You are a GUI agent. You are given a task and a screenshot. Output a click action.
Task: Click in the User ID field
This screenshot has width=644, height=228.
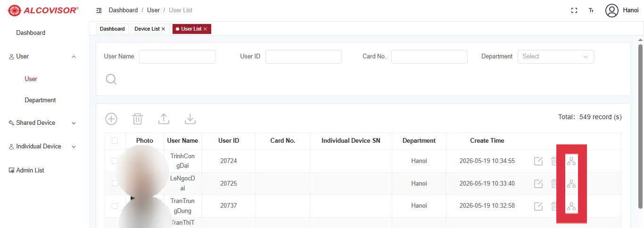click(304, 57)
